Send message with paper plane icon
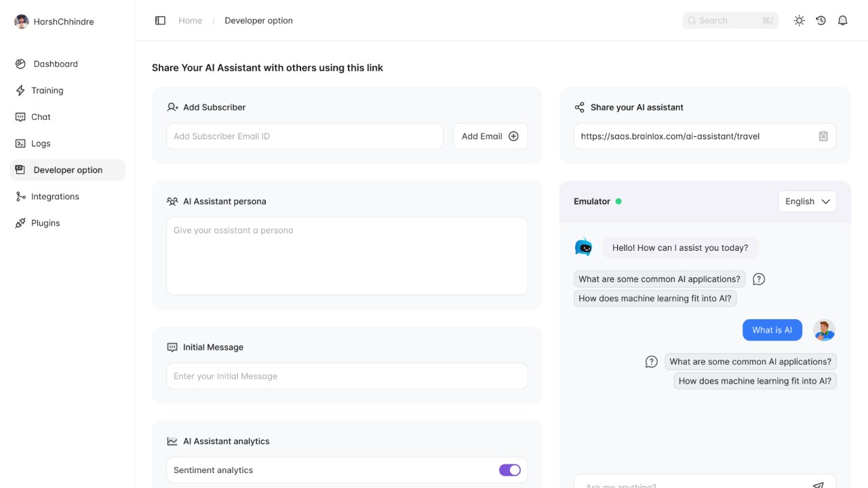The width and height of the screenshot is (868, 488). pyautogui.click(x=818, y=485)
